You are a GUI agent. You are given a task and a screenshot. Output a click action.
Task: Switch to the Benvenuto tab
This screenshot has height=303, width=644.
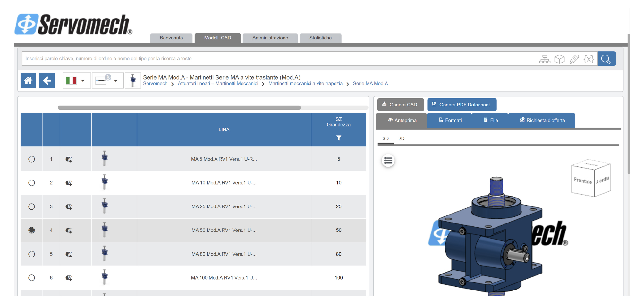click(171, 38)
